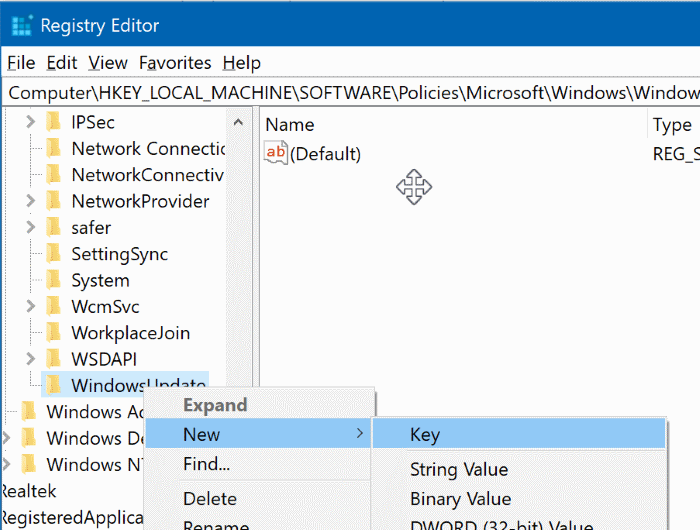Expand the WSDAPI key
Screen dimensions: 700x530
click(x=30, y=359)
